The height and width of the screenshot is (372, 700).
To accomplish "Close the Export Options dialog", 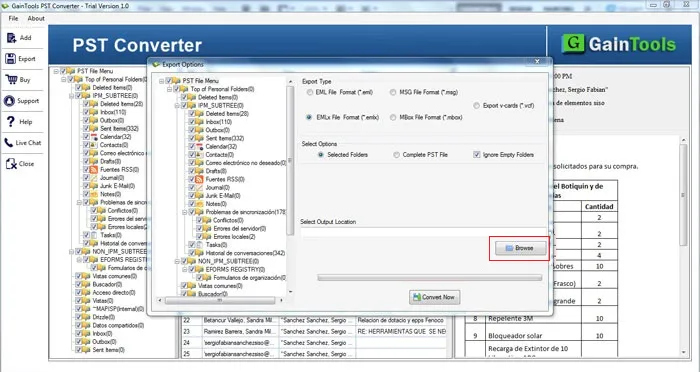I will click(x=538, y=62).
